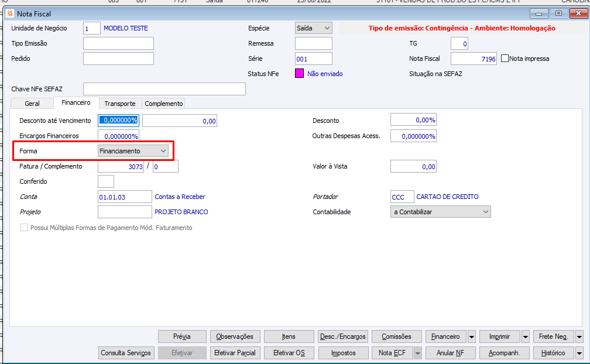Screen dimensions: 590x364
Task: Click the Encargos Financeiros field
Action: pos(118,136)
